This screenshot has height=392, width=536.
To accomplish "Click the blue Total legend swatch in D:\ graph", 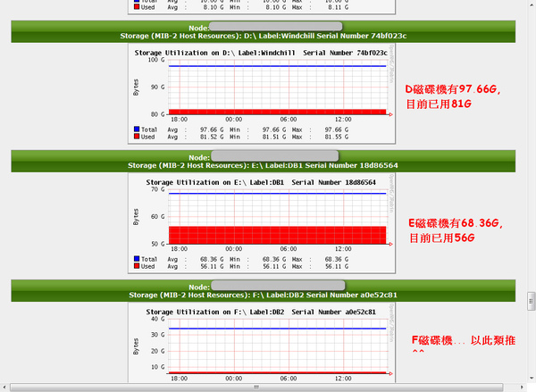I will pyautogui.click(x=137, y=129).
